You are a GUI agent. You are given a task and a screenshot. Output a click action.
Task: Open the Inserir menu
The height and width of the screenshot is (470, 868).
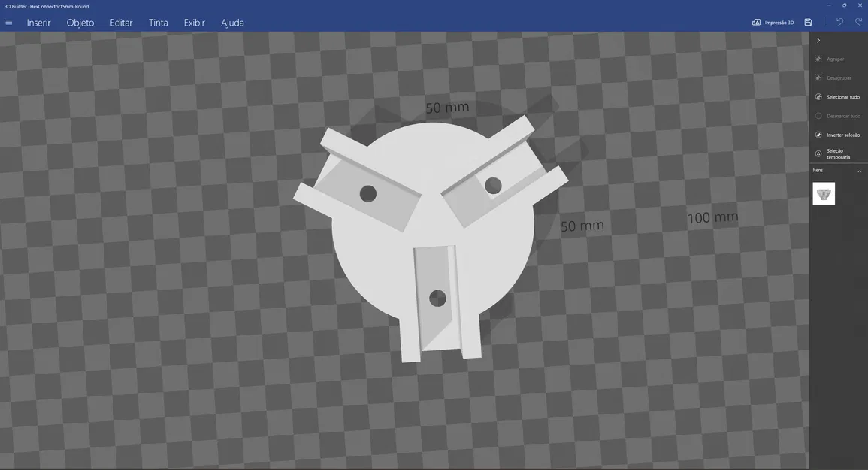[39, 23]
